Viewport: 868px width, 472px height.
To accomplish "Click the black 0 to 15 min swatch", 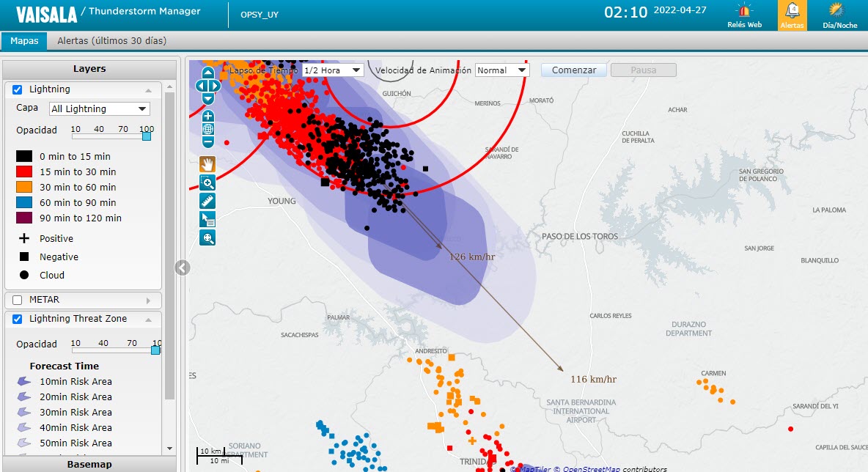I will (23, 157).
